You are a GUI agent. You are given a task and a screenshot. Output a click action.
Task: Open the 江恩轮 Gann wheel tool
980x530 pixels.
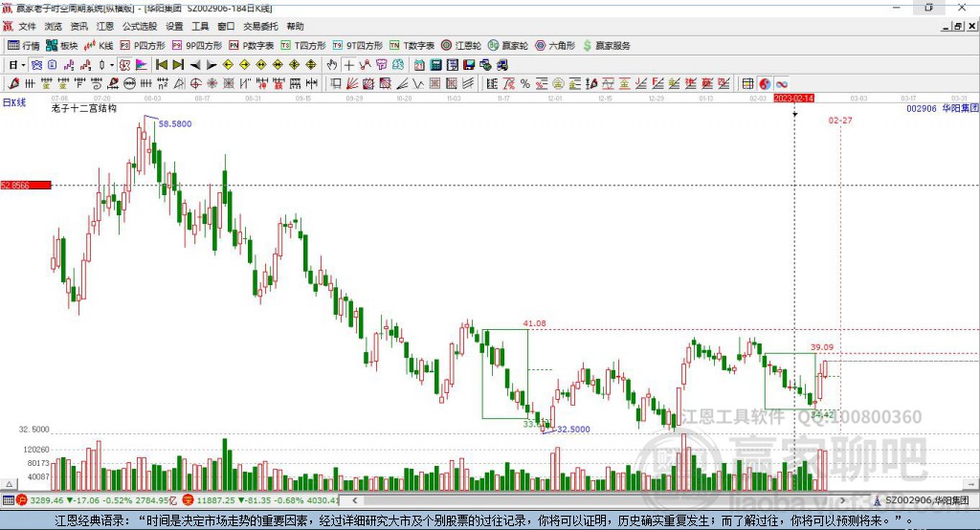467,45
